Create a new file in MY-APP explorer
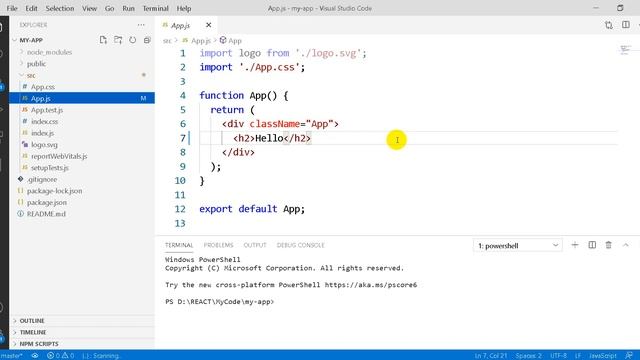The width and height of the screenshot is (640, 360). pyautogui.click(x=103, y=40)
